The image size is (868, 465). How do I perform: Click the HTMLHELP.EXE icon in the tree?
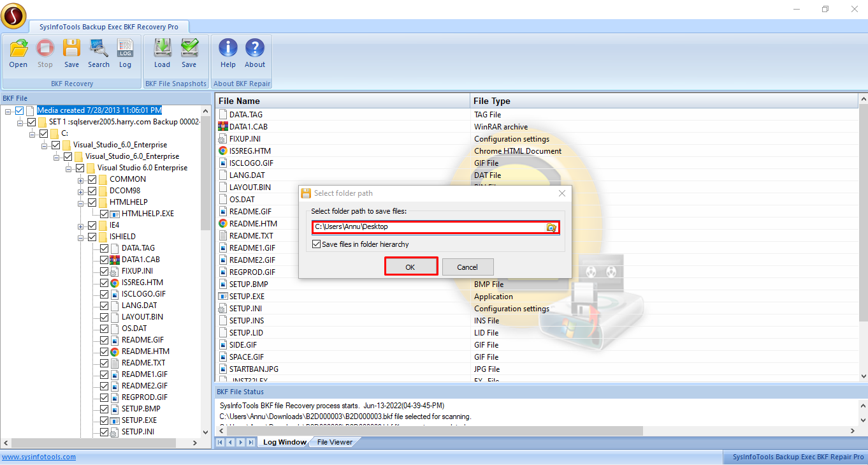pyautogui.click(x=115, y=214)
